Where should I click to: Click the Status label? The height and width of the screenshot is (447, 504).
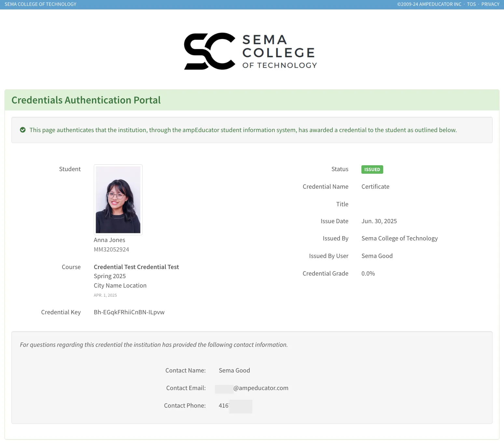tap(340, 169)
